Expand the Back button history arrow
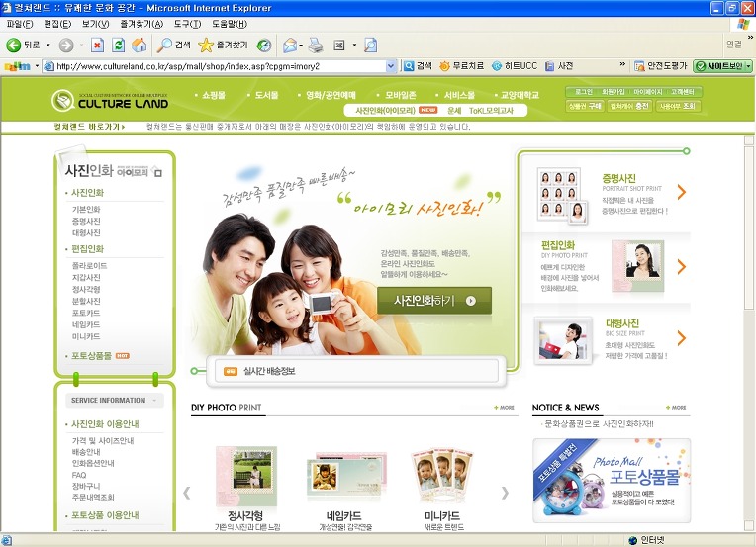 (47, 46)
